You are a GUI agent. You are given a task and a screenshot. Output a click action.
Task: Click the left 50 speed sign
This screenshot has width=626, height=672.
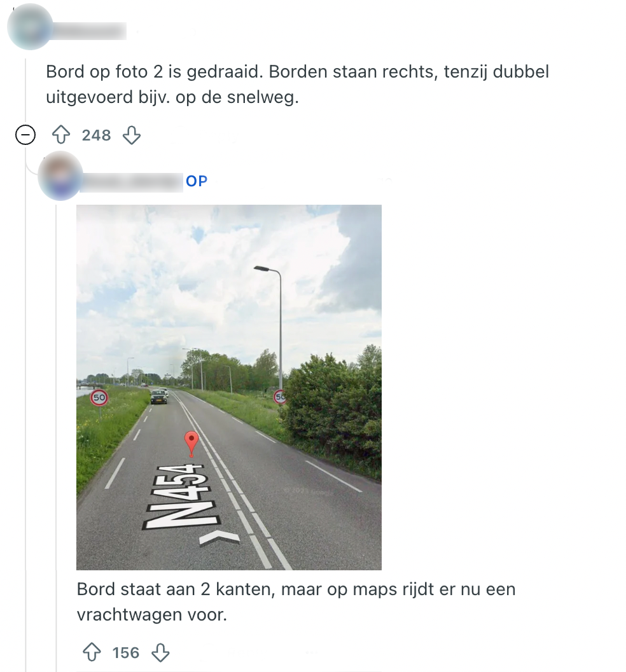click(99, 397)
